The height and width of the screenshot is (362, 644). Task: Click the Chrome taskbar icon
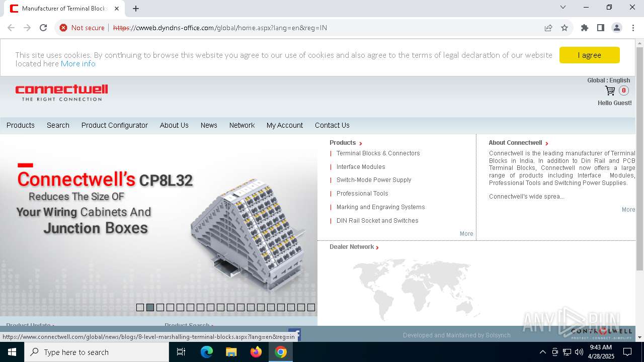[x=281, y=352]
